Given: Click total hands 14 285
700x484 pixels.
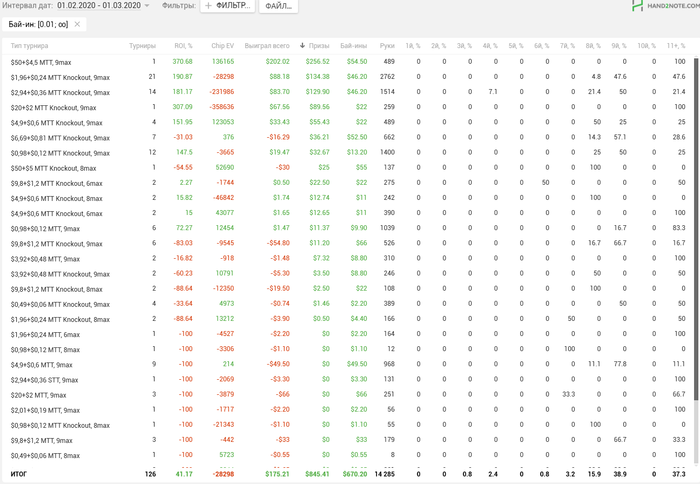Looking at the screenshot, I should coord(384,474).
